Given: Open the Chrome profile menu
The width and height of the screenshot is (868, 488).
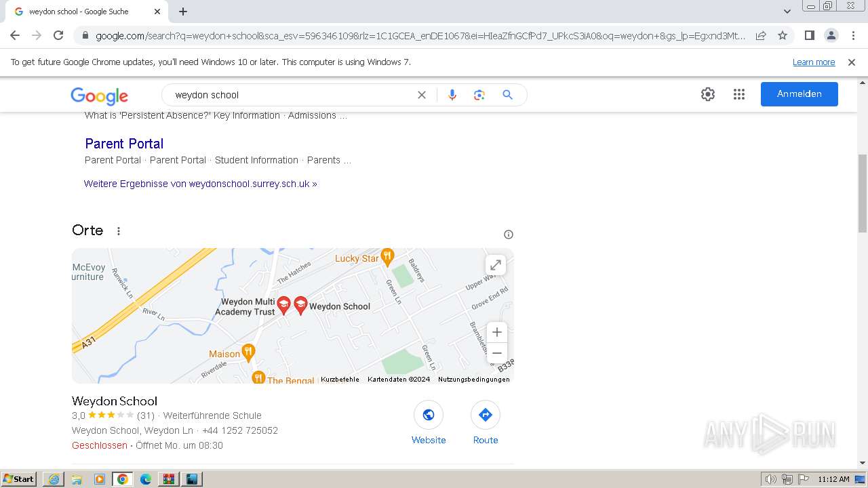Looking at the screenshot, I should (831, 35).
